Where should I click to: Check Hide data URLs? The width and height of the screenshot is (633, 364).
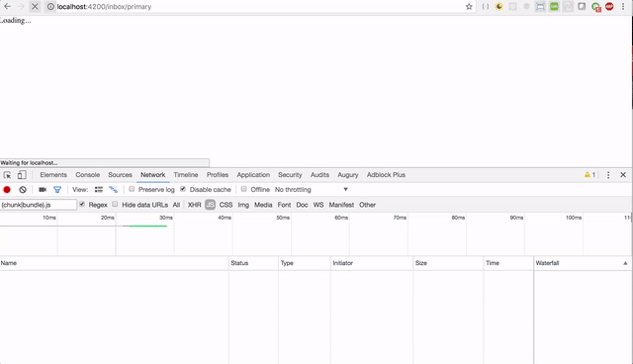(x=115, y=204)
